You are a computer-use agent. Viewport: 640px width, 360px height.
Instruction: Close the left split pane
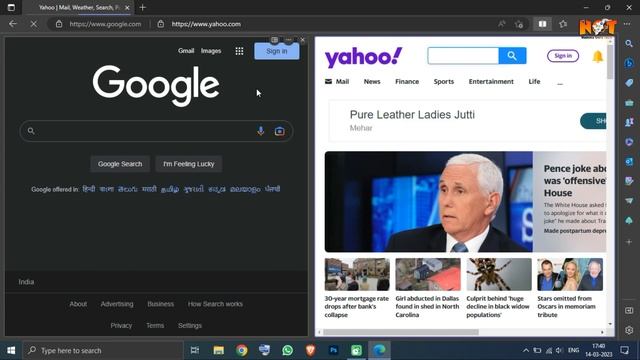(302, 40)
